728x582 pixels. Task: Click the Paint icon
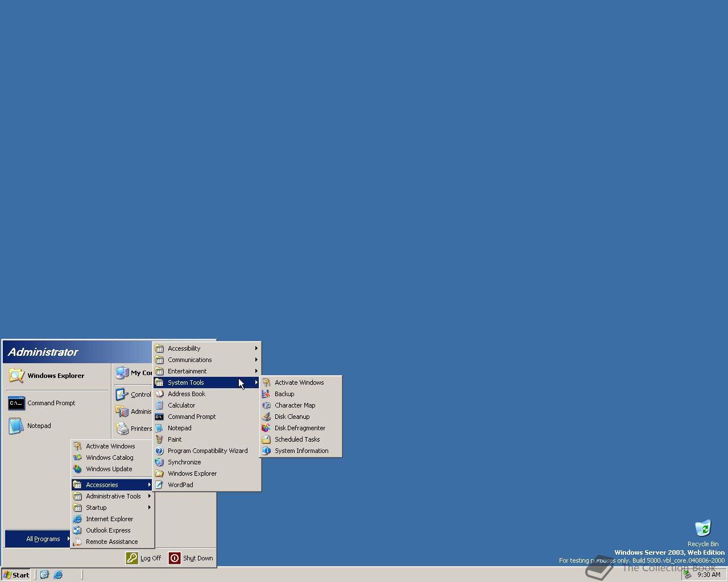coord(159,439)
